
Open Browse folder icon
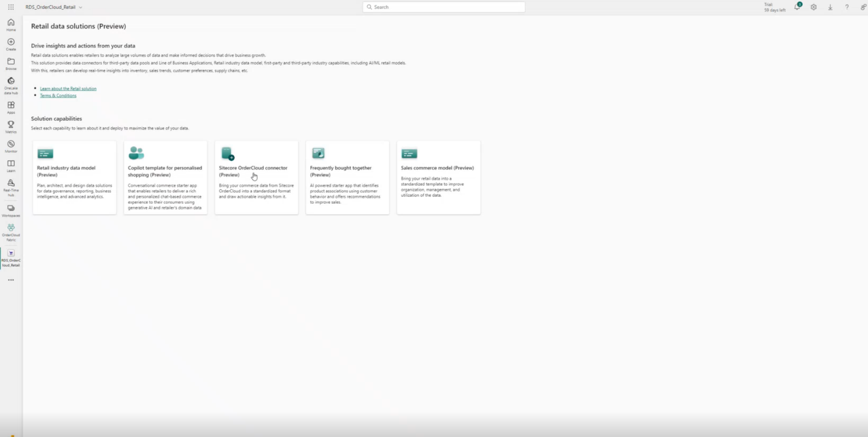11,64
